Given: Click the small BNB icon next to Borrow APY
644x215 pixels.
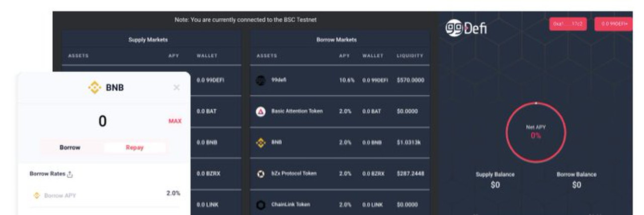Looking at the screenshot, I should (x=36, y=195).
